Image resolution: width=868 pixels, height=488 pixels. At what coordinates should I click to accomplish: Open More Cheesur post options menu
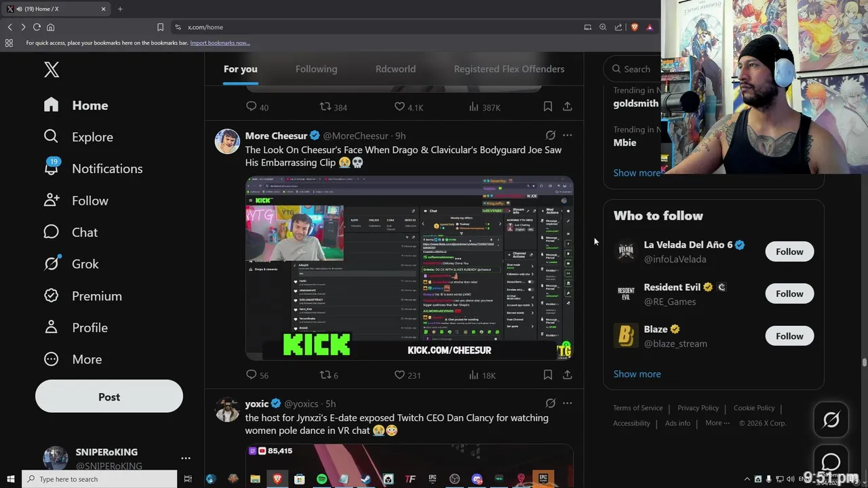568,136
